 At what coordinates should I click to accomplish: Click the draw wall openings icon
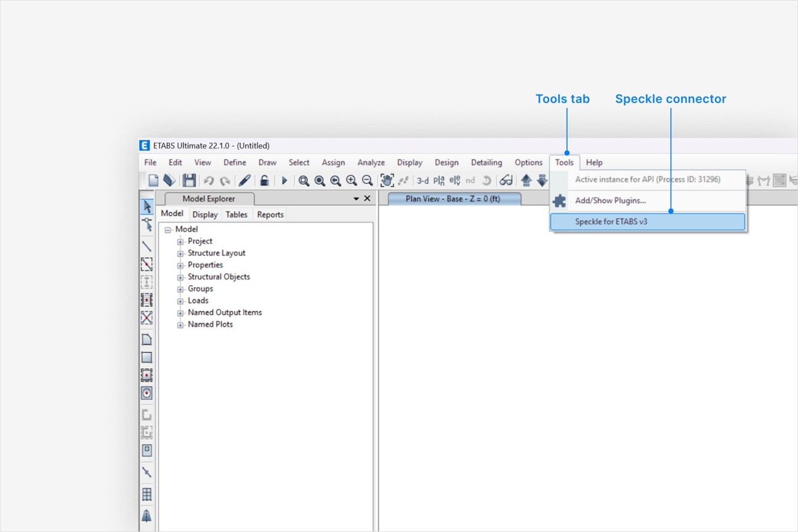coord(147,450)
